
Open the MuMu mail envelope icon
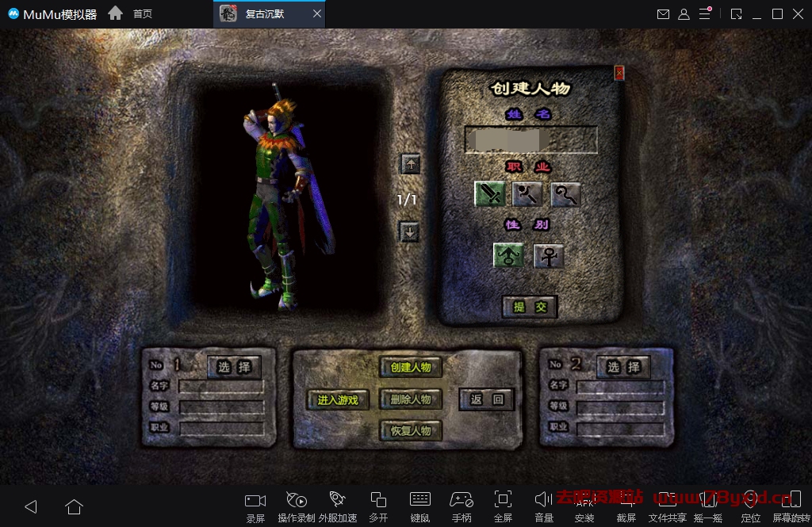coord(663,14)
